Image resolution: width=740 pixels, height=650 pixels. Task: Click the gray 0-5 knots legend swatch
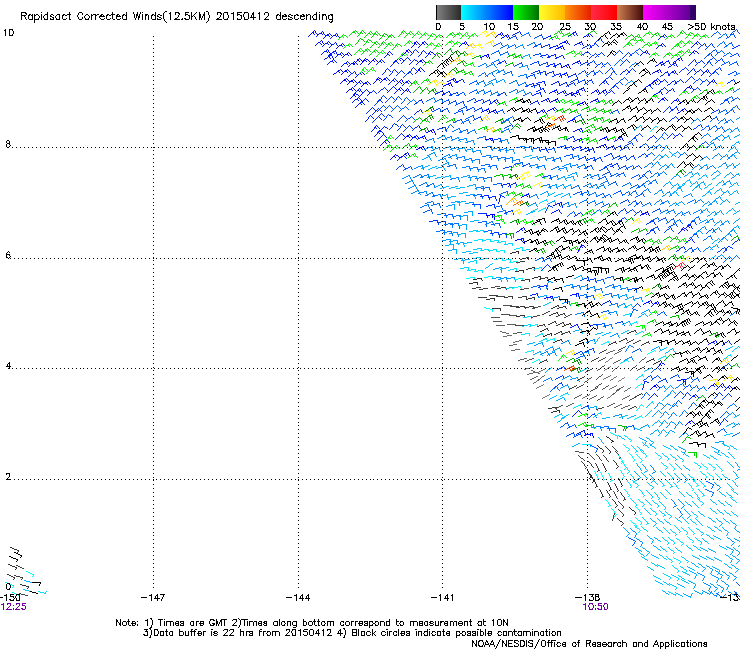448,12
